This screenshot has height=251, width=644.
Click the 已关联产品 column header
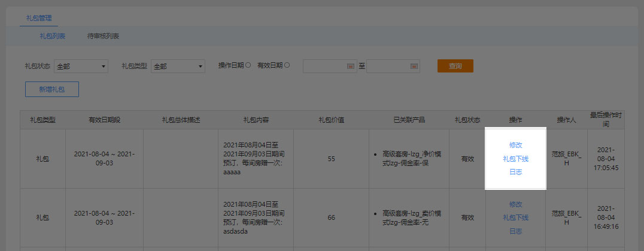(x=409, y=120)
